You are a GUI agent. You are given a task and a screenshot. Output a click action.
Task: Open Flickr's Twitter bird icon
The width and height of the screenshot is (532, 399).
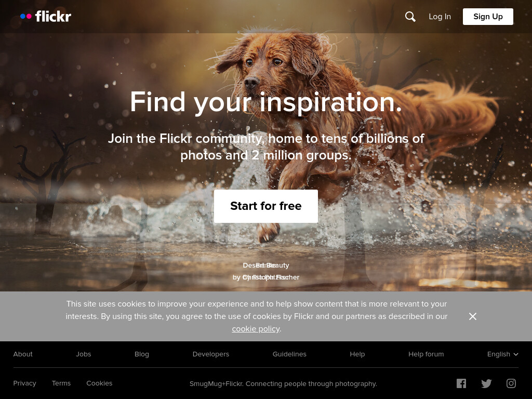(486, 384)
